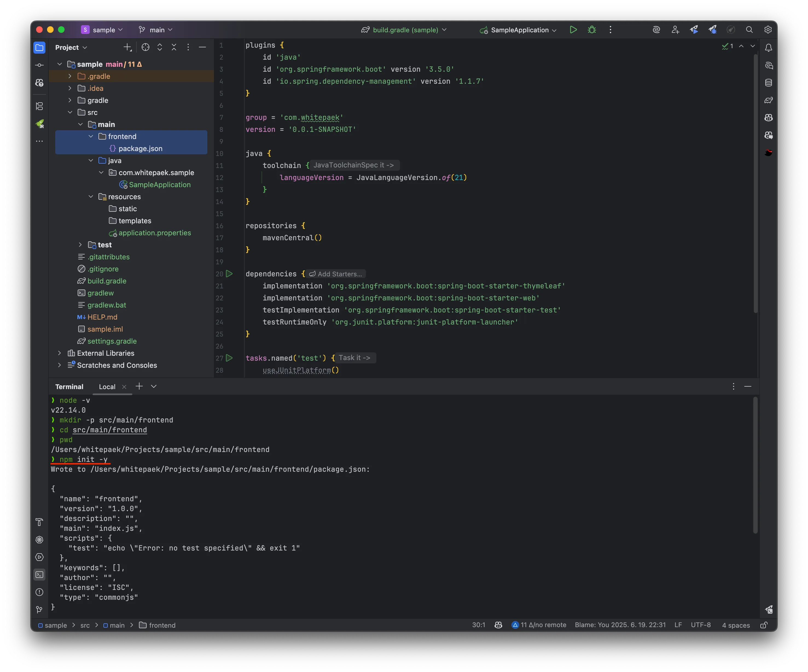This screenshot has height=672, width=808.
Task: Open the Project view mode dropdown
Action: coord(71,47)
